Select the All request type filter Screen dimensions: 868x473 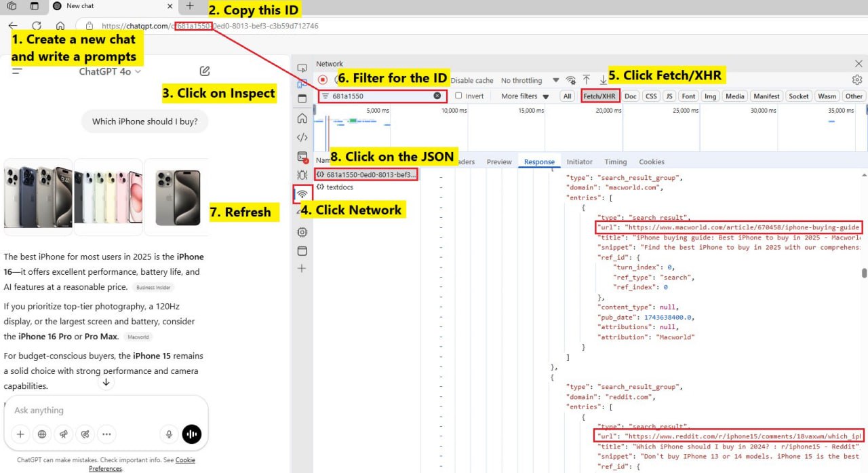tap(567, 96)
